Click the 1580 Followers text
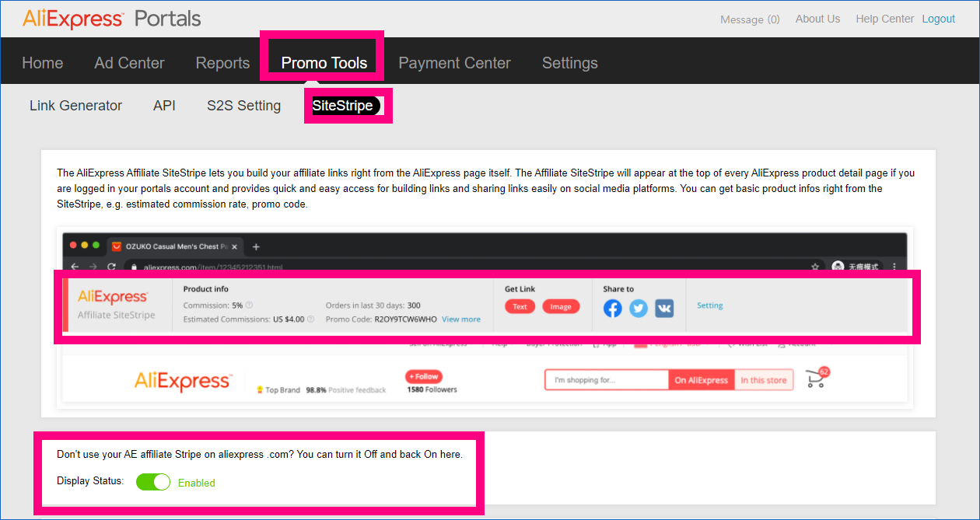980x520 pixels. 432,389
